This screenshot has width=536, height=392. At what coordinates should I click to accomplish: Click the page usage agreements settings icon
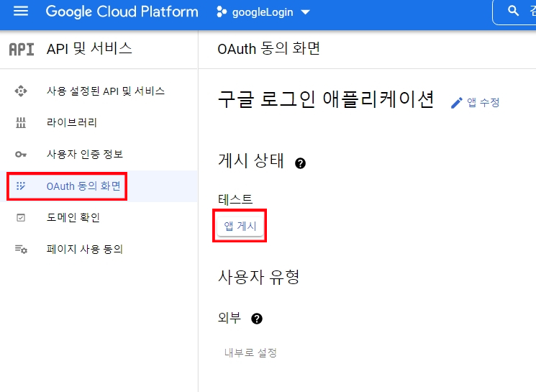21,249
